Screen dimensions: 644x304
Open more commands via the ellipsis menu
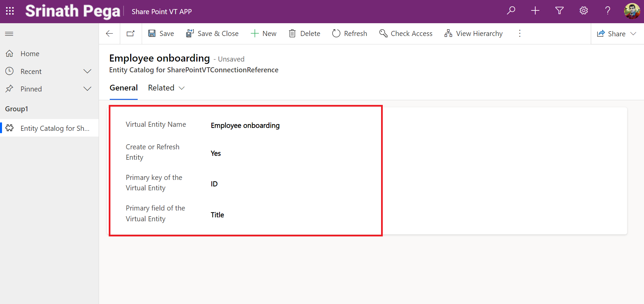[x=519, y=33]
